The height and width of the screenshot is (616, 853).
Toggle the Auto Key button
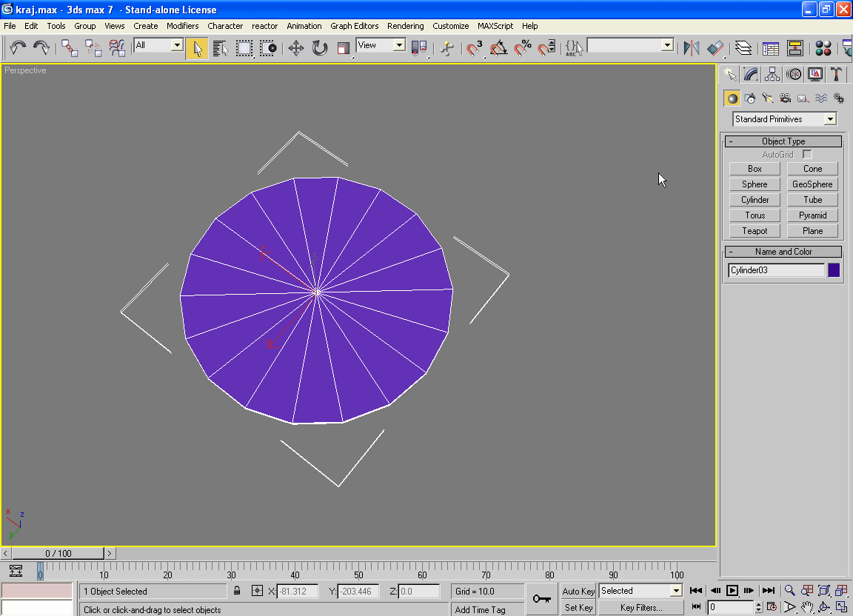[x=578, y=591]
